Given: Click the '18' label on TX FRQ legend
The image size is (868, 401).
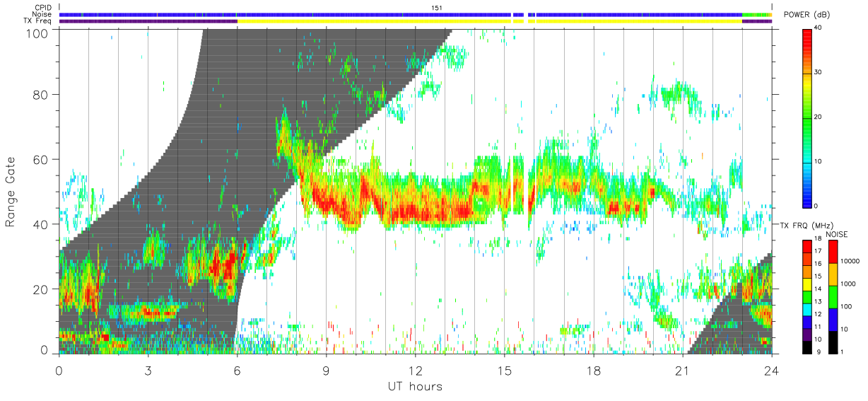Looking at the screenshot, I should 816,239.
